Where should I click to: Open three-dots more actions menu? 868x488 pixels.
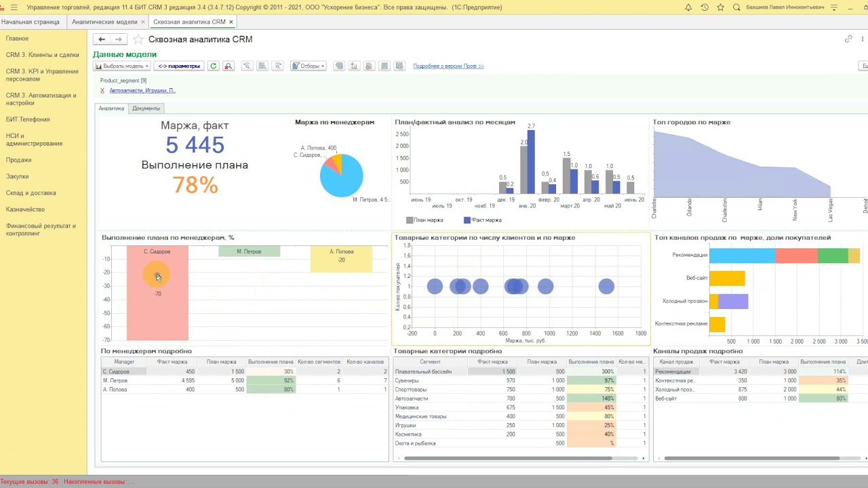(x=862, y=39)
